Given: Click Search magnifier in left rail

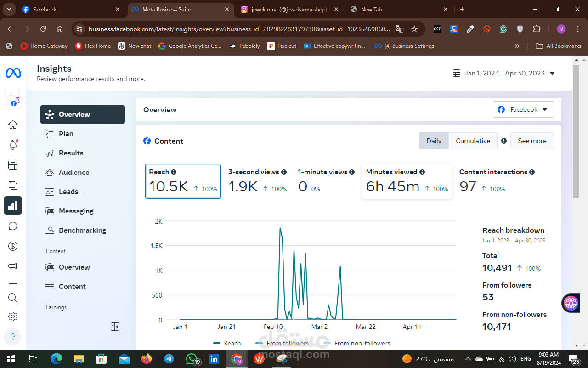Looking at the screenshot, I should point(13,298).
